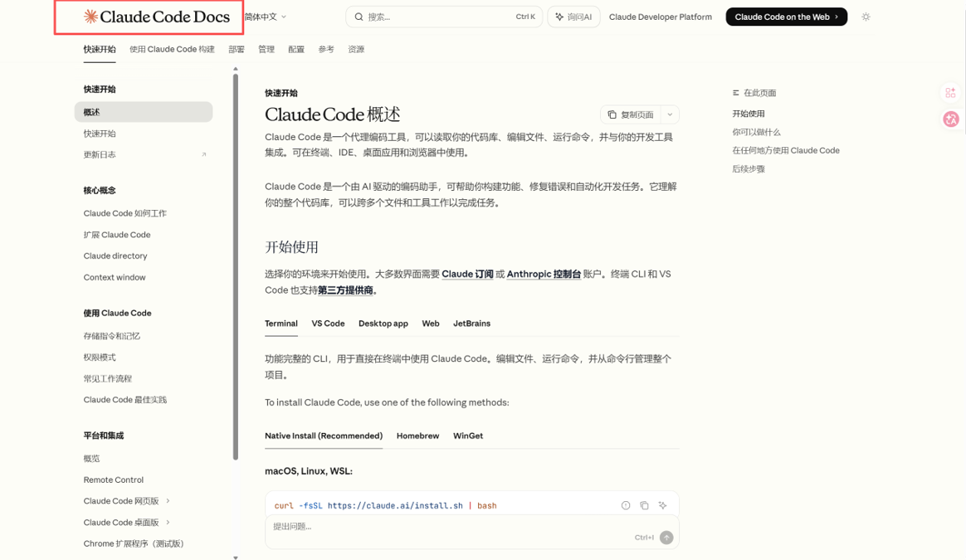Open the 简体中文 language dropdown

point(265,17)
